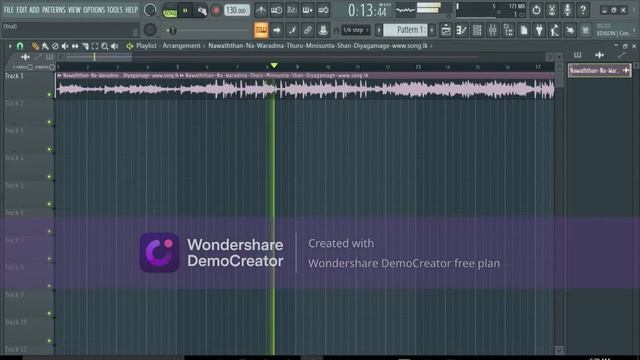Image resolution: width=640 pixels, height=360 pixels.
Task: Open the Channel rack icon
Action: [x=477, y=30]
